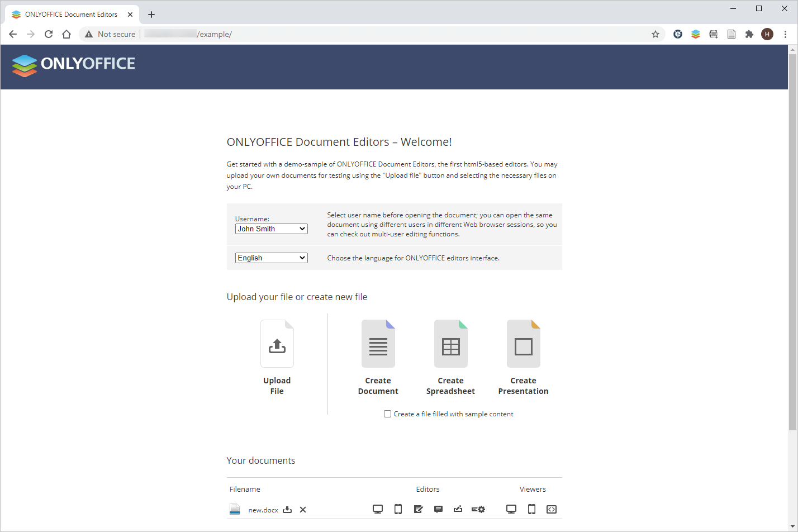Click the ONLYOFFICE logo in the header
Screen dimensions: 798x532
(x=74, y=65)
